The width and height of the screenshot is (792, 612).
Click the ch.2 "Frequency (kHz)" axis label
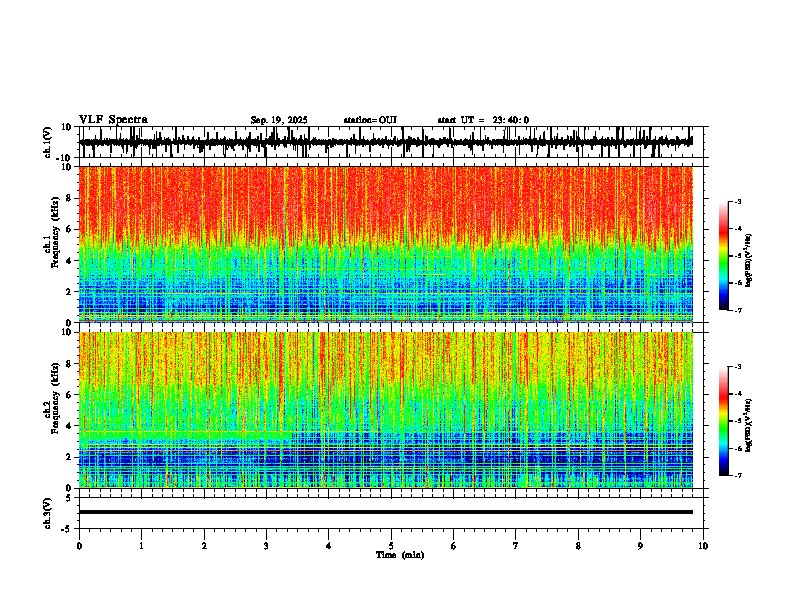(56, 398)
